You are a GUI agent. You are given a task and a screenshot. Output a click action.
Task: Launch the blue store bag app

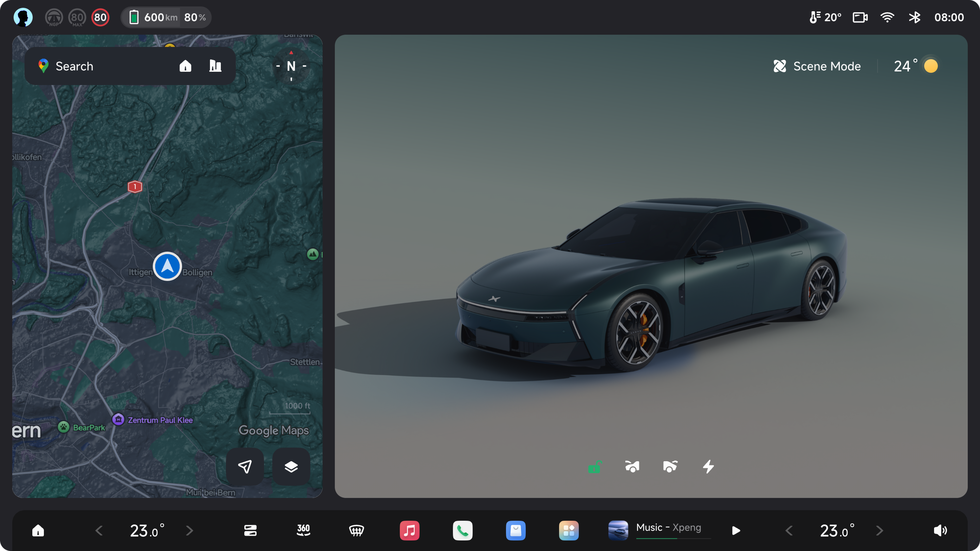pos(516,530)
